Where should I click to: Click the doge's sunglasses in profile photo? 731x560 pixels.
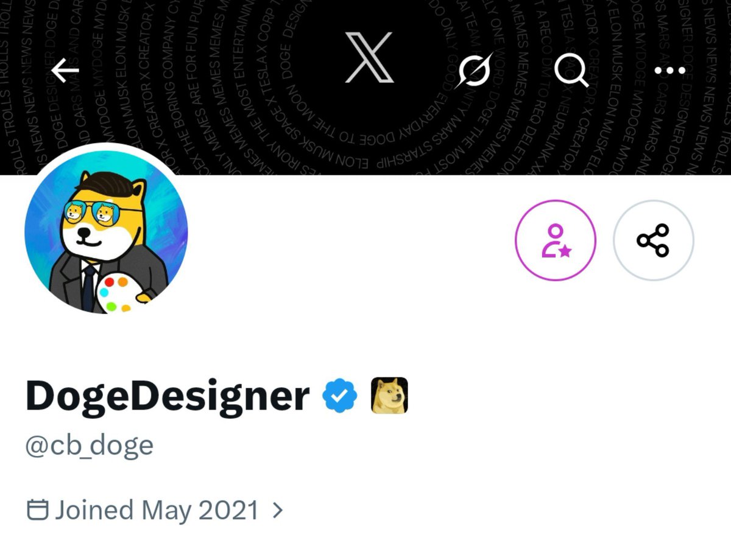point(91,212)
